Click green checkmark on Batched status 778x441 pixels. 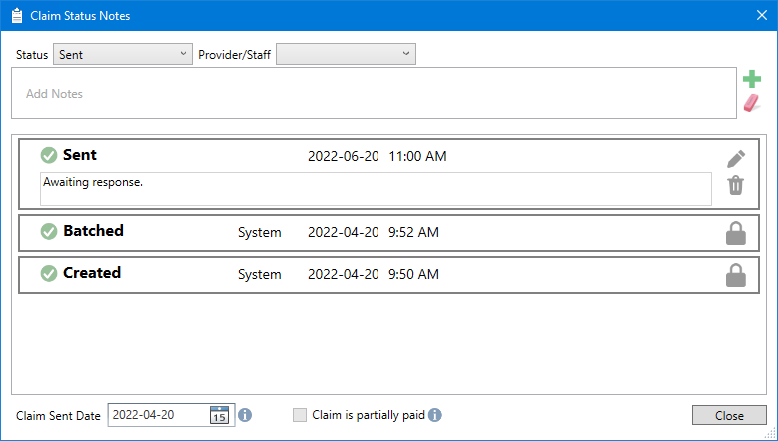[x=49, y=232]
